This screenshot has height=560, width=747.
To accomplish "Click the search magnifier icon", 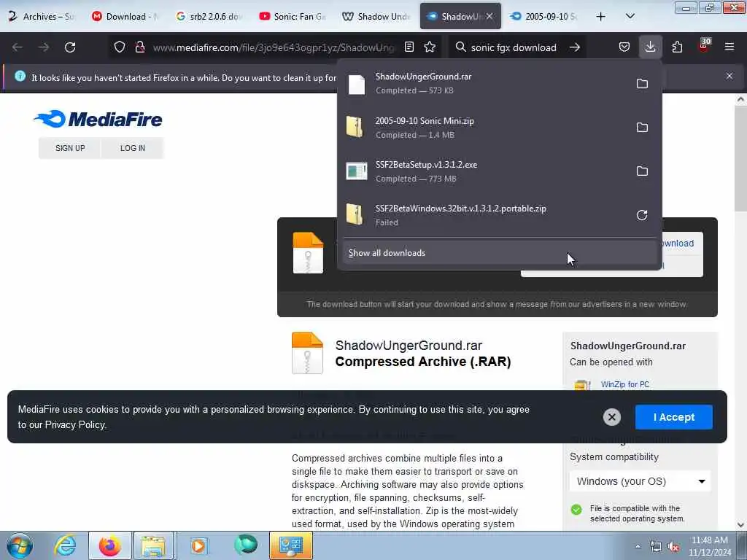I will point(460,47).
